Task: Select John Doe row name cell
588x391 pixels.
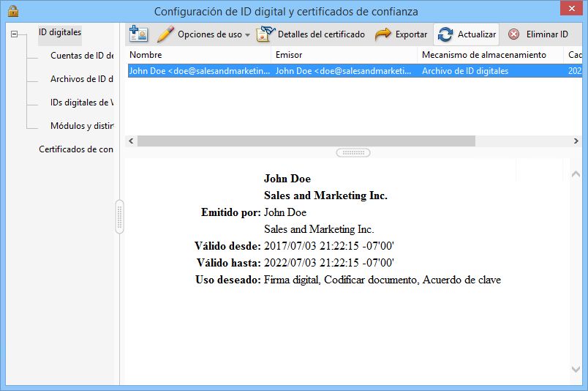Action: click(x=199, y=71)
